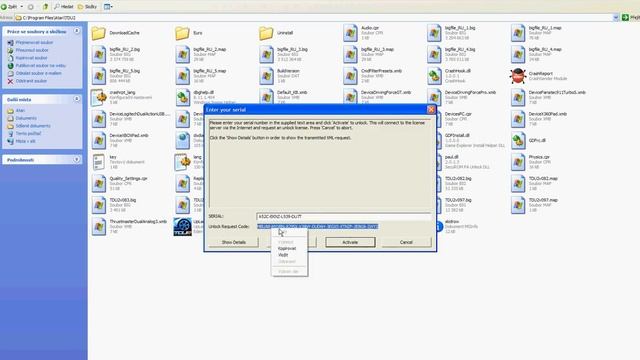Open the Back button history dropdown arrow
Image resolution: width=640 pixels, height=360 pixels.
click(22, 7)
